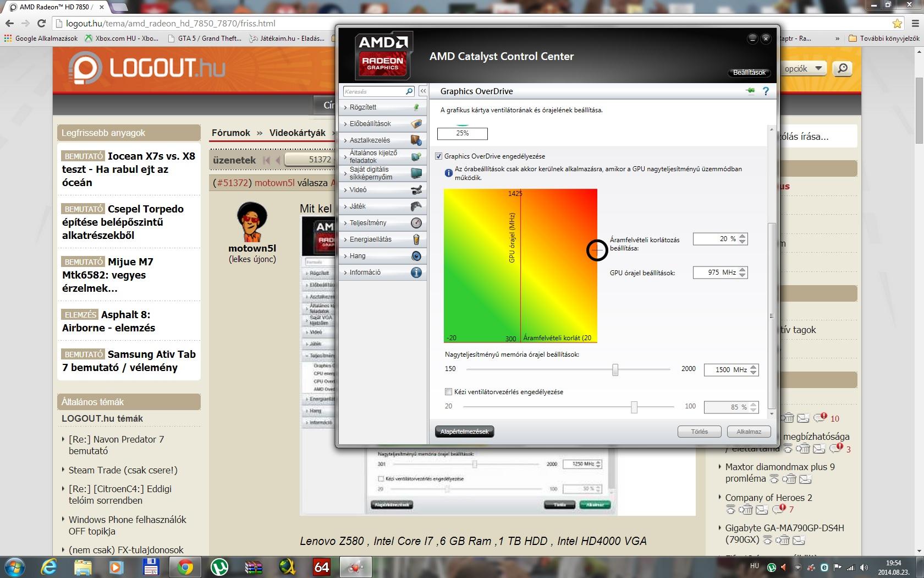
Task: Click the 975 MHz GPU clock field
Action: point(716,272)
